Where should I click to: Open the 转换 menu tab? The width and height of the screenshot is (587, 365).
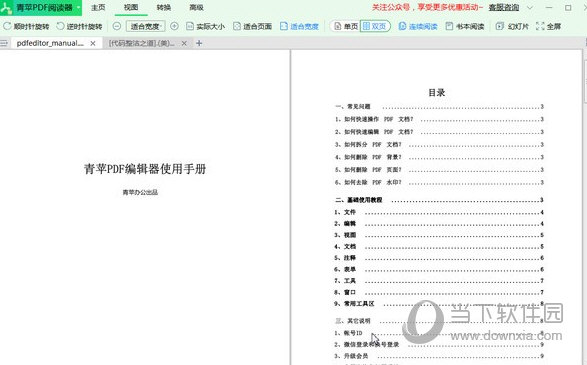tap(164, 7)
